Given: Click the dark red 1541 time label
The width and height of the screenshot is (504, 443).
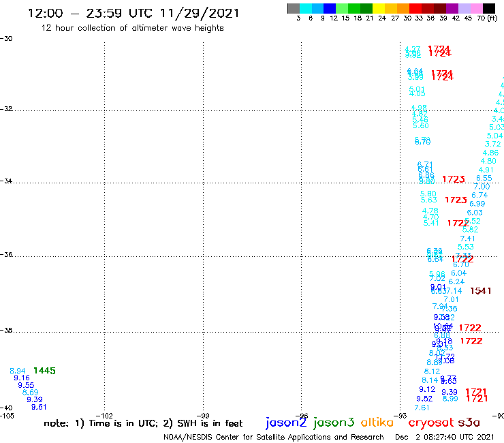Looking at the screenshot, I should click(x=481, y=291).
